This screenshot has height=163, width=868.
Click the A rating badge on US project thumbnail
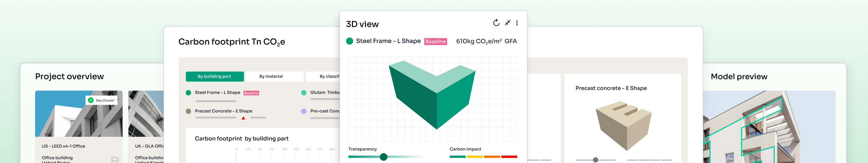pos(91,100)
